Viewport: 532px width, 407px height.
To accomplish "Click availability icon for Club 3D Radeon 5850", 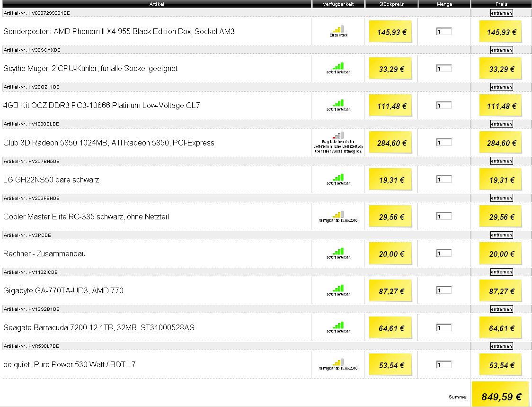I will pos(338,135).
